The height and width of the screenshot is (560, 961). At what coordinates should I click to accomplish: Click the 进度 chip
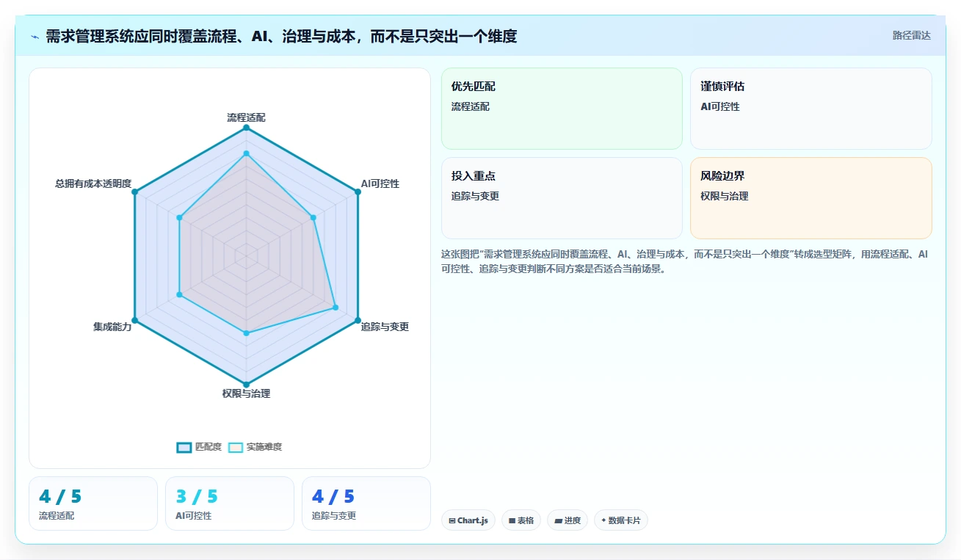(567, 520)
